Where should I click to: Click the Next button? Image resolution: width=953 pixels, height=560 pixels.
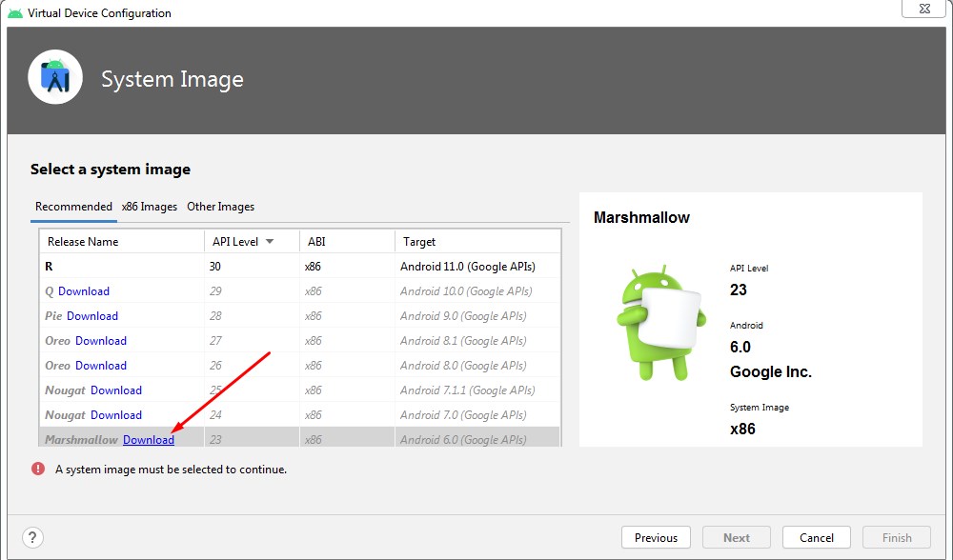(x=737, y=537)
